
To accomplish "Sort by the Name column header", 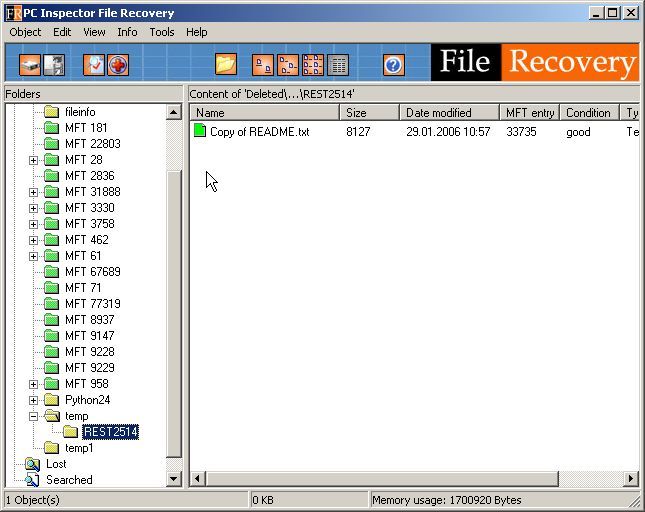I will pyautogui.click(x=265, y=112).
